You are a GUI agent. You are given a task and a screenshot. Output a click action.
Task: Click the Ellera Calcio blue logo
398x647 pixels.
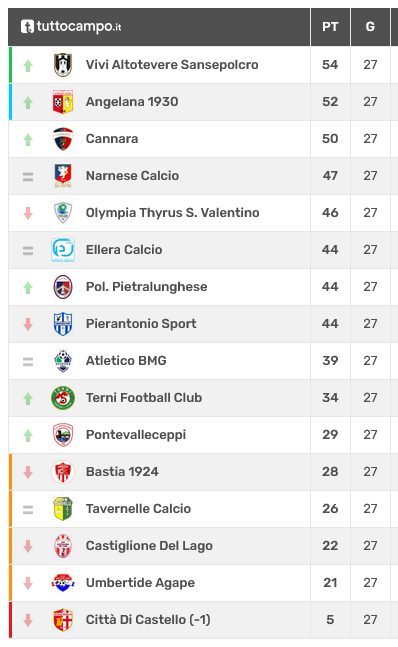pos(63,250)
